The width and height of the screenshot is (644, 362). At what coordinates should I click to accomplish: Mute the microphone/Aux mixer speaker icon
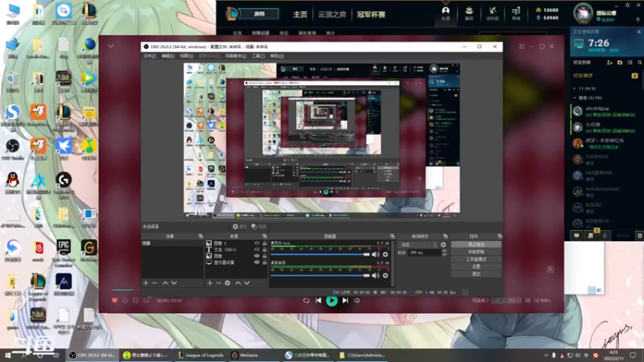click(375, 254)
